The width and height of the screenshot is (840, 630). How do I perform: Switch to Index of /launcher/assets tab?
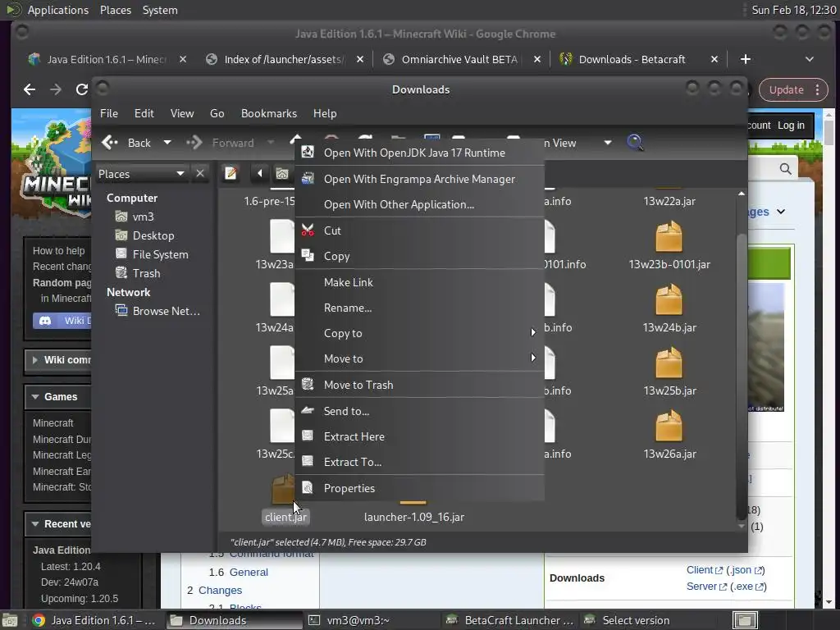pos(284,59)
